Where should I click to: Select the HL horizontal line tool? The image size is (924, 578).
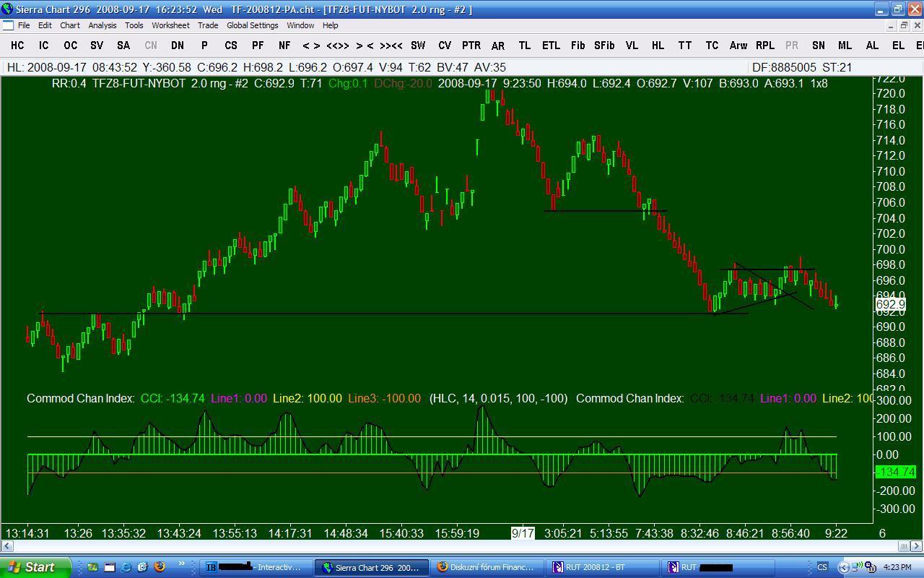658,45
